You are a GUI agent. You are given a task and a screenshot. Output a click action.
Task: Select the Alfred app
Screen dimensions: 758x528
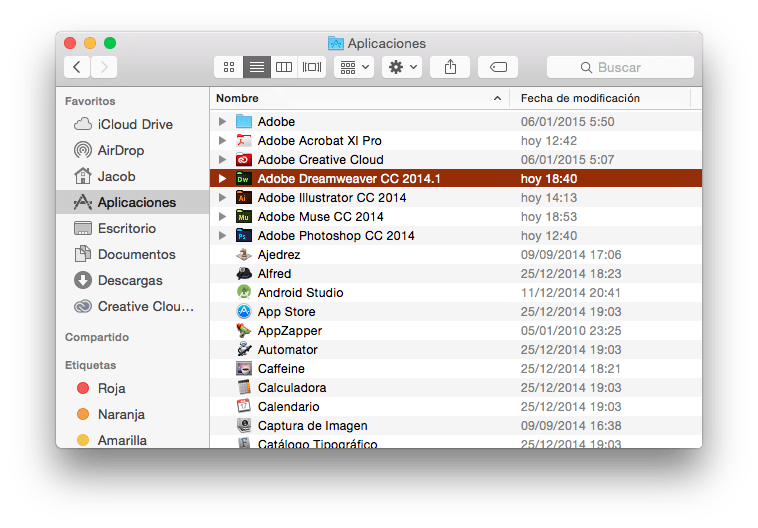[456, 274]
